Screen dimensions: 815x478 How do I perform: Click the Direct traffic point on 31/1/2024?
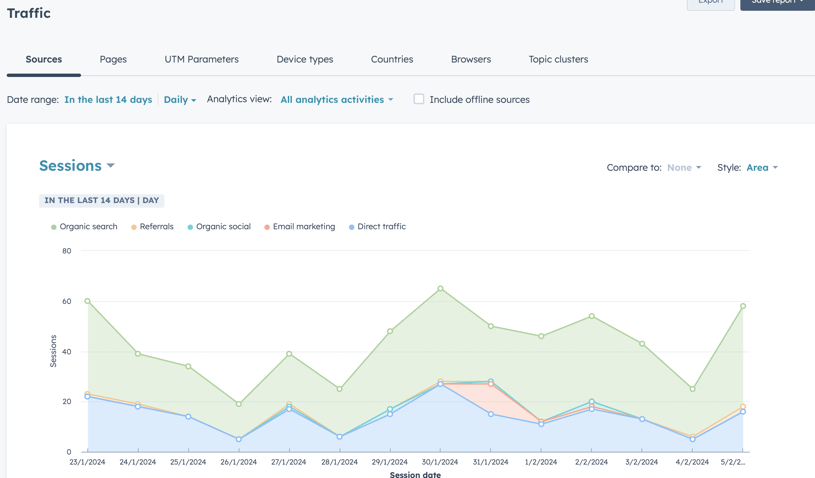(x=491, y=414)
